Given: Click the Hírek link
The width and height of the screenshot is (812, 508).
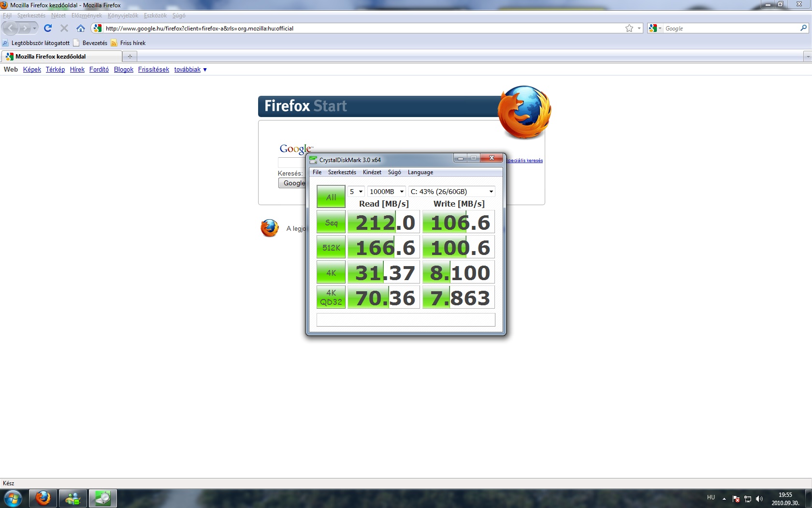Looking at the screenshot, I should click(77, 70).
